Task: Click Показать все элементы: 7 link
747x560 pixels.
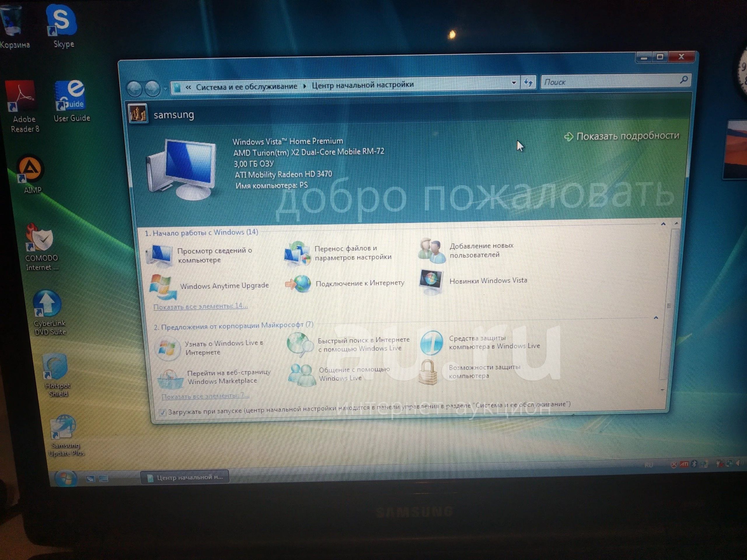Action: [x=205, y=396]
